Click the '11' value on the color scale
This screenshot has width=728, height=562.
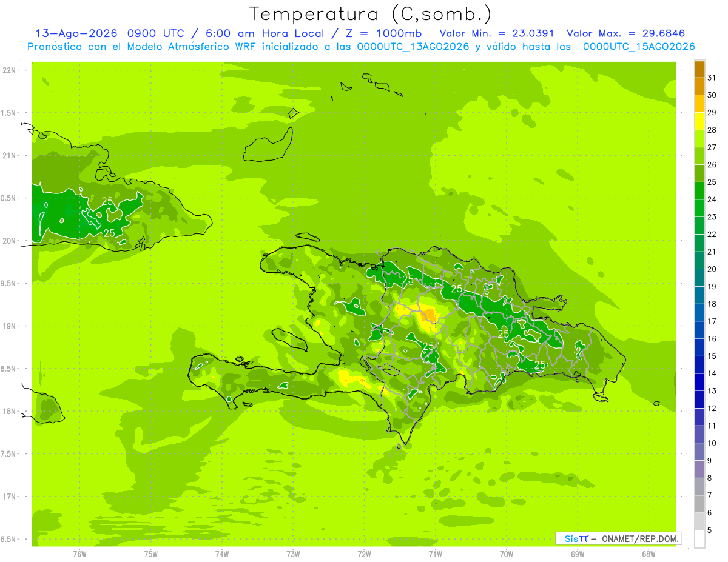712,426
